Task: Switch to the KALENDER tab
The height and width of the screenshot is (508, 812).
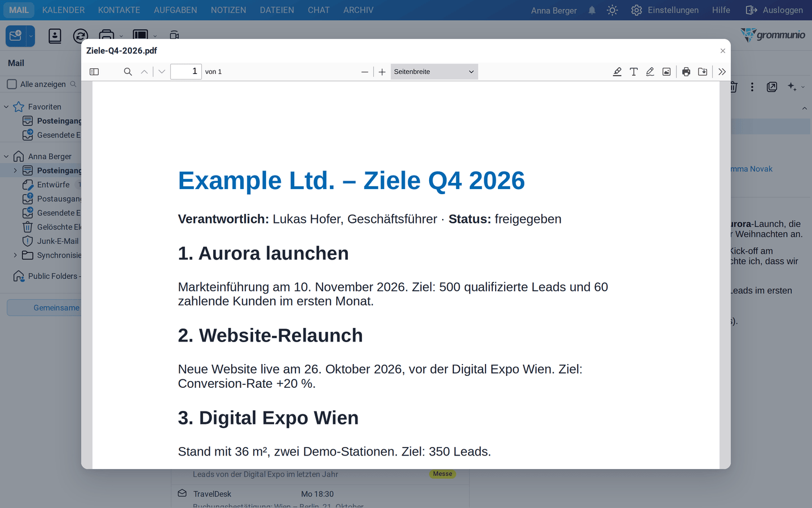Action: click(64, 10)
